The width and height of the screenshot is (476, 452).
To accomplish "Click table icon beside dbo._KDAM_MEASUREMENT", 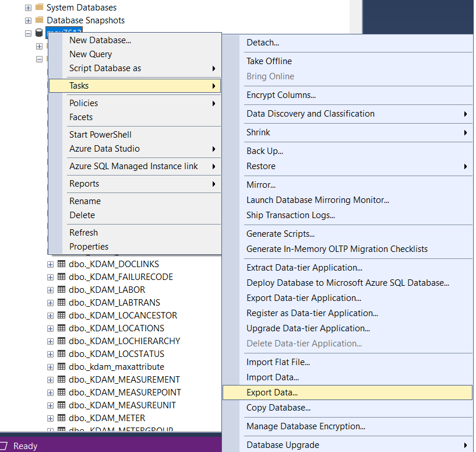I will click(x=61, y=380).
